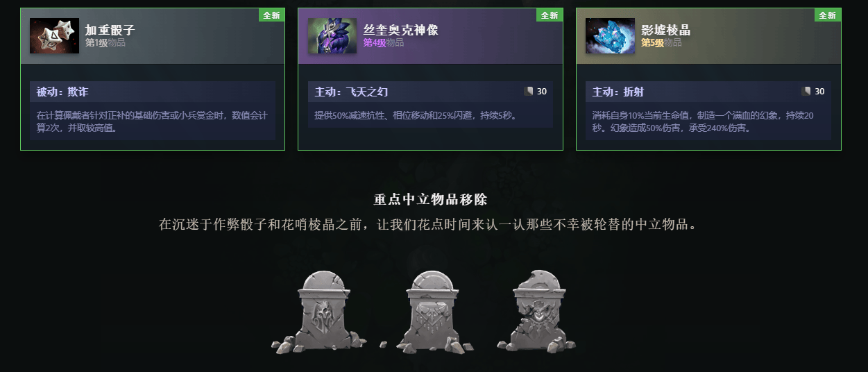Viewport: 868px width, 372px height.
Task: Click the cooldown icon beside 飞天之幻
Action: pyautogui.click(x=529, y=91)
